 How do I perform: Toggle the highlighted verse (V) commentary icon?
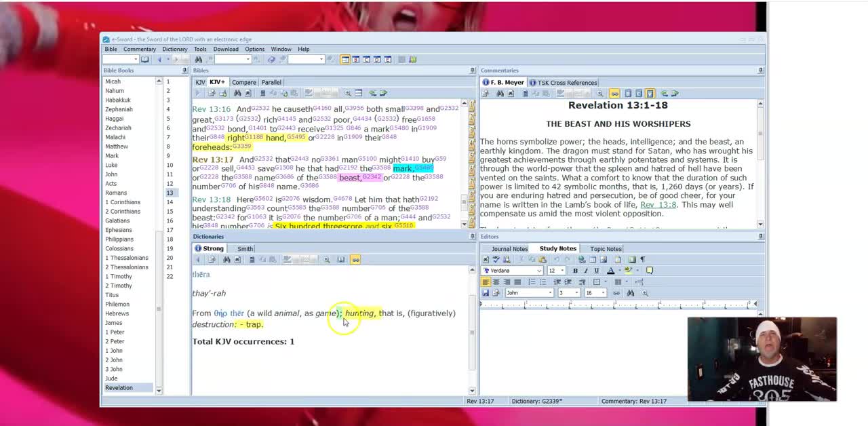[x=650, y=94]
